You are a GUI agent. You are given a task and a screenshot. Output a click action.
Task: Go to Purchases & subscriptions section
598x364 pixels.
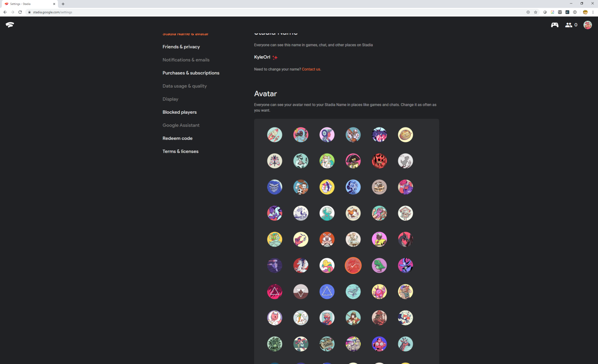point(191,73)
